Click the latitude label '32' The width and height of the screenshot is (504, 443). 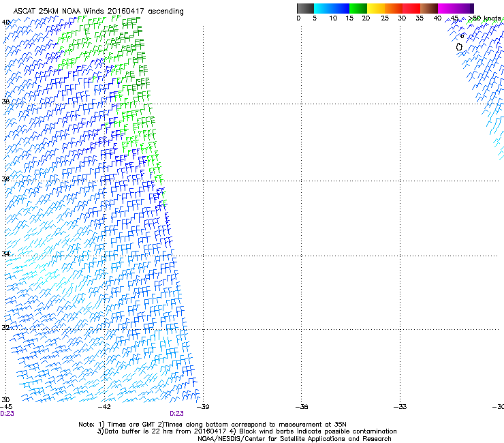coord(5,328)
